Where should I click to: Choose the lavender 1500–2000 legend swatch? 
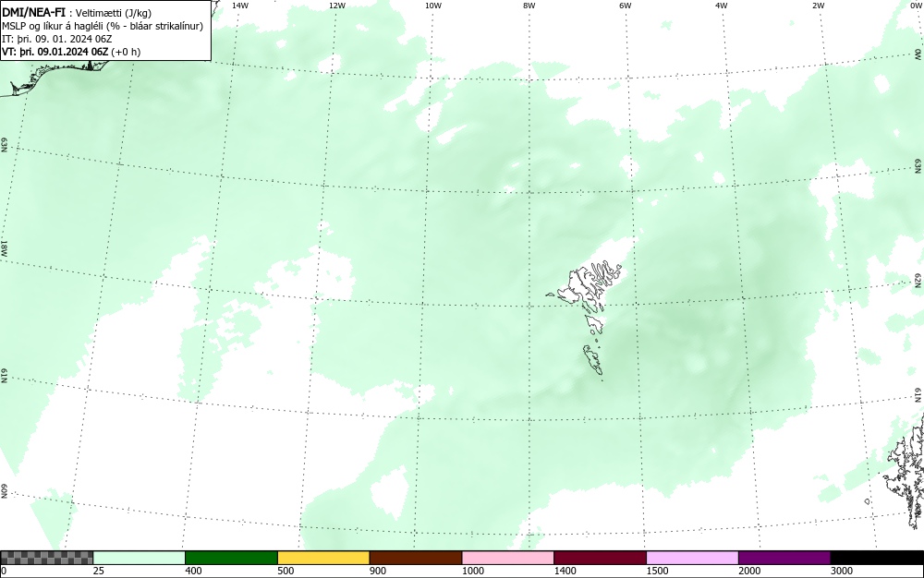tap(692, 558)
